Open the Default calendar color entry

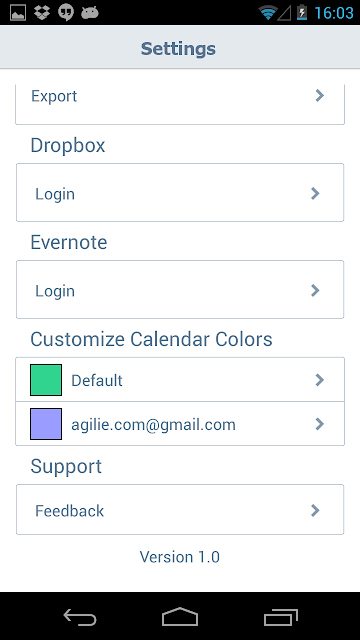(x=180, y=380)
